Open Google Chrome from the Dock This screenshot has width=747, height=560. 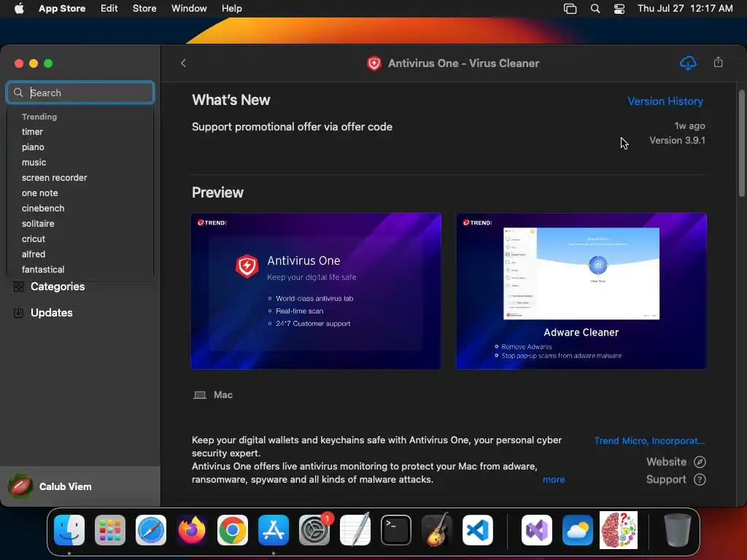pos(233,530)
